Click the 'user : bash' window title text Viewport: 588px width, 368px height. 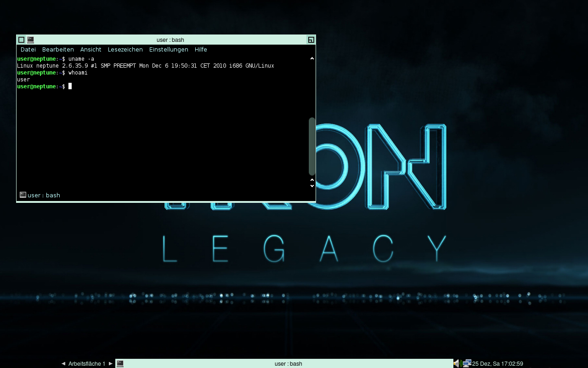(170, 40)
